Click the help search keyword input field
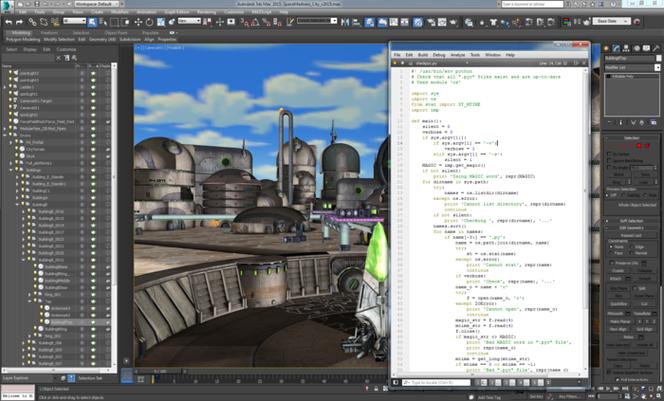Screen dimensions: 664x401 (532, 4)
